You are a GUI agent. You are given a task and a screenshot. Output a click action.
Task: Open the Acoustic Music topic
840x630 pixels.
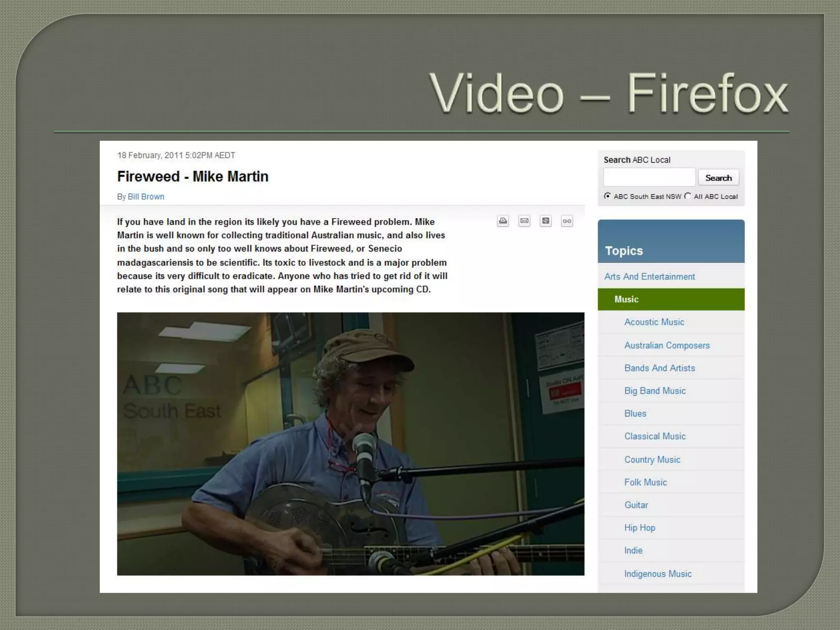[x=654, y=322]
